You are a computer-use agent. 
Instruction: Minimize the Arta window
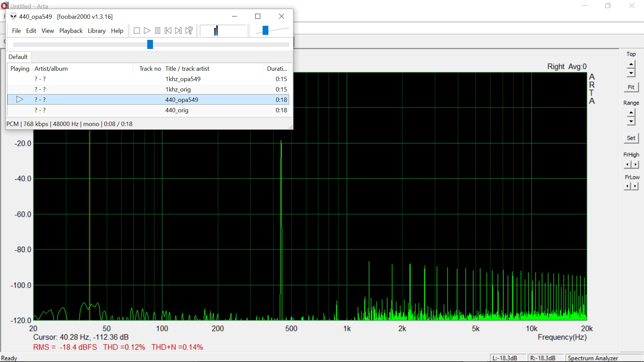pyautogui.click(x=585, y=6)
